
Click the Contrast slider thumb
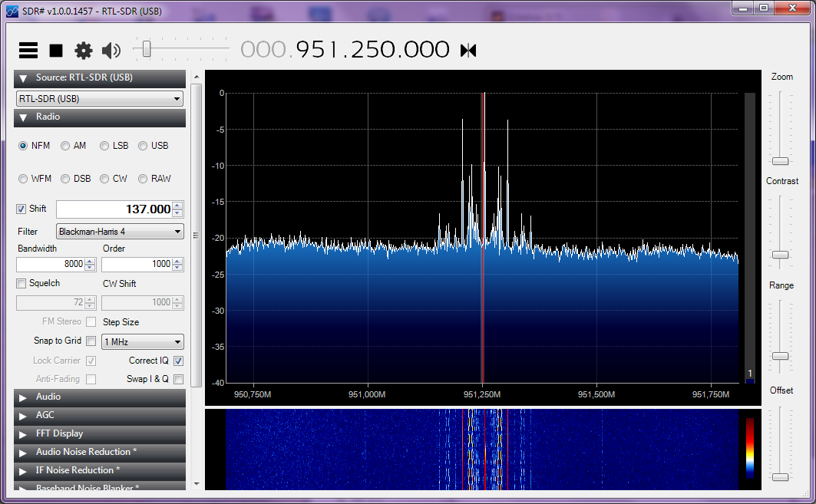780,255
